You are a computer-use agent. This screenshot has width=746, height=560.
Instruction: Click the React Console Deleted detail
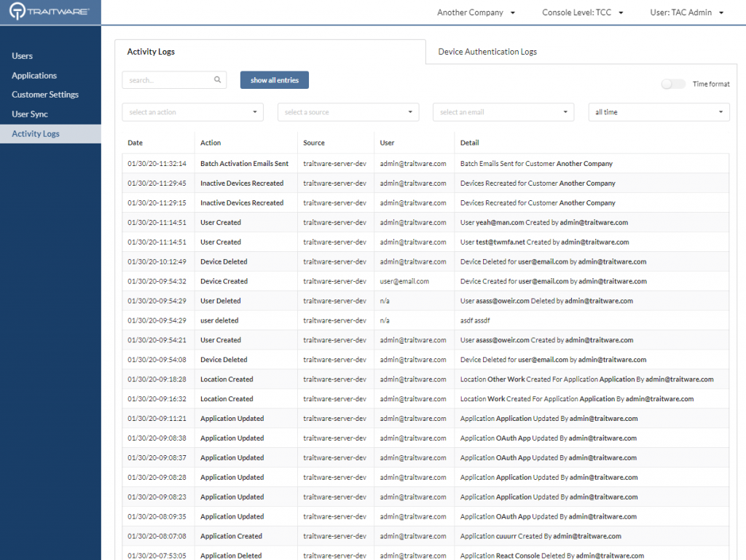[x=552, y=556]
